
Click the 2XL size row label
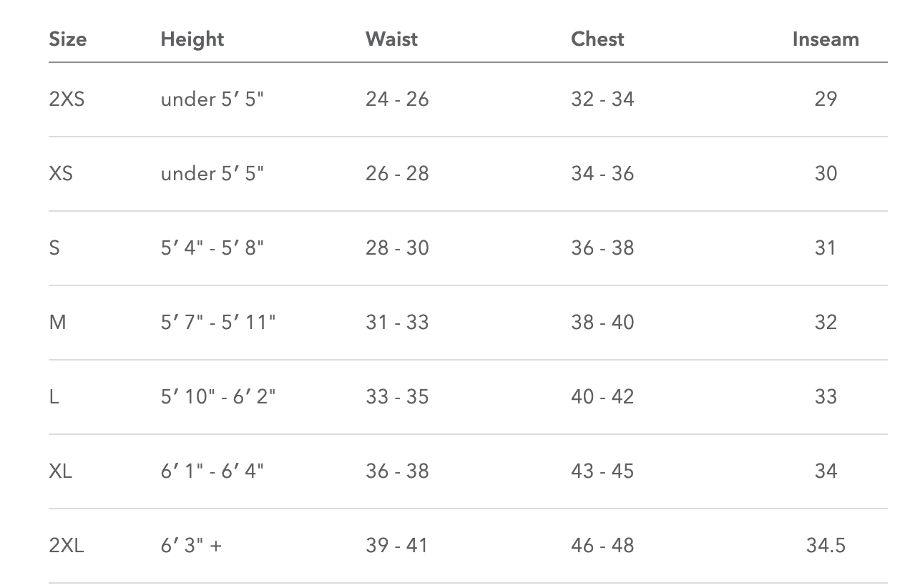tap(67, 545)
